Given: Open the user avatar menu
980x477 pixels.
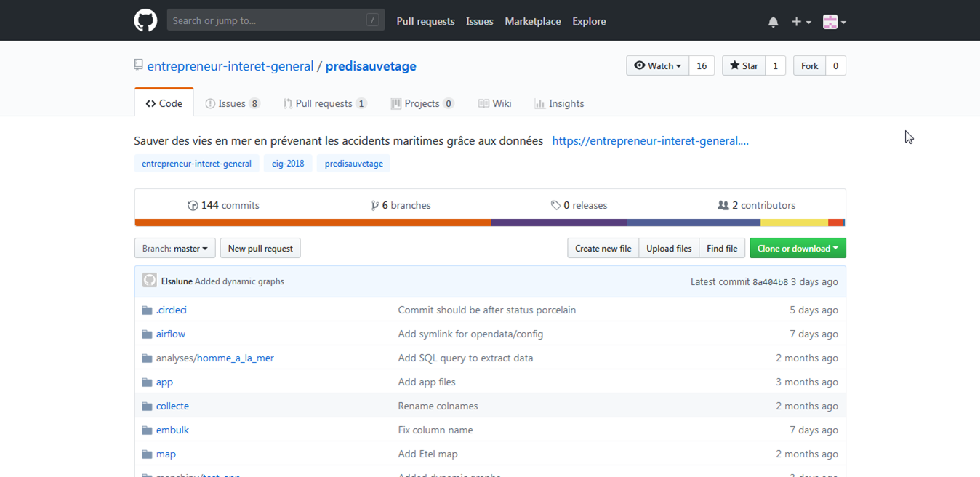Looking at the screenshot, I should (x=834, y=22).
